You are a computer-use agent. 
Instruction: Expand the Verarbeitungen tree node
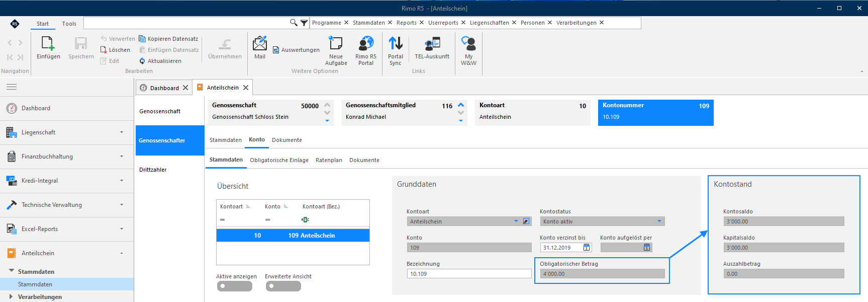(x=11, y=296)
